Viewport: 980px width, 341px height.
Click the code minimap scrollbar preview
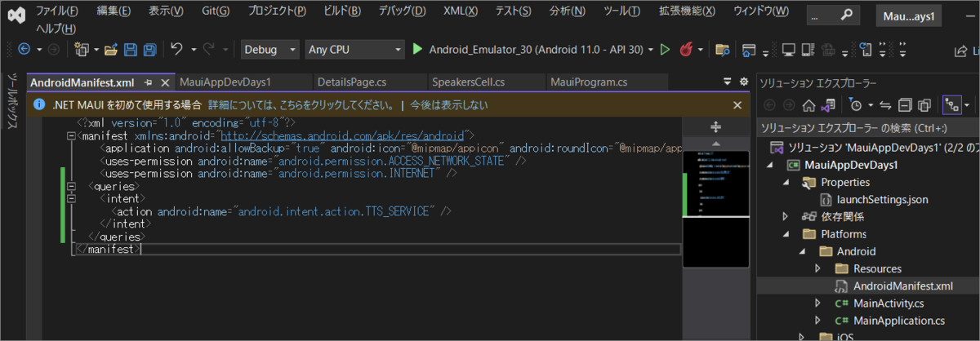coord(715,208)
